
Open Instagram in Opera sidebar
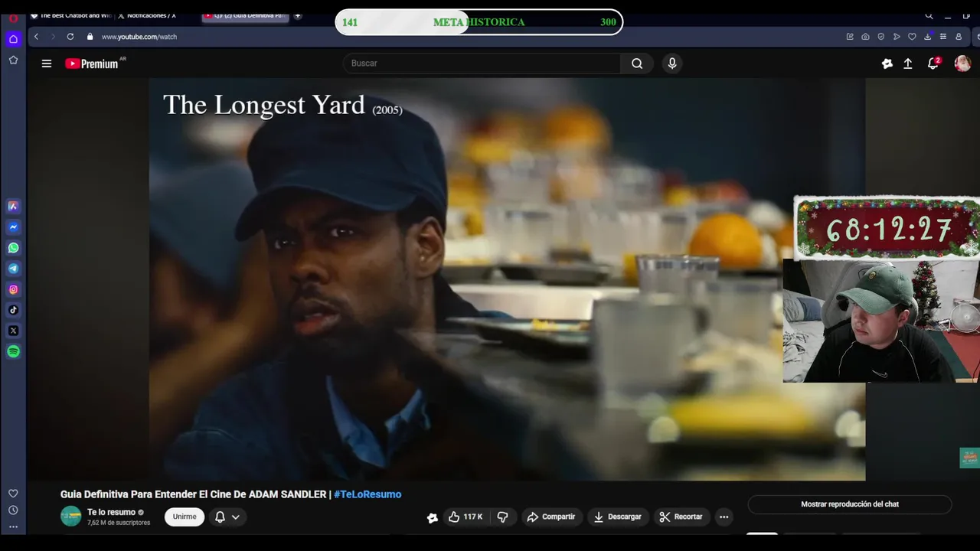click(x=13, y=289)
